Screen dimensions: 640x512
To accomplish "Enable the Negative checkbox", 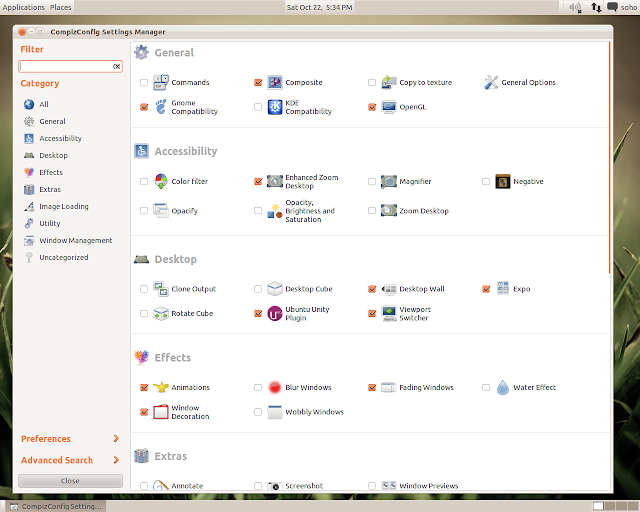I will click(486, 181).
